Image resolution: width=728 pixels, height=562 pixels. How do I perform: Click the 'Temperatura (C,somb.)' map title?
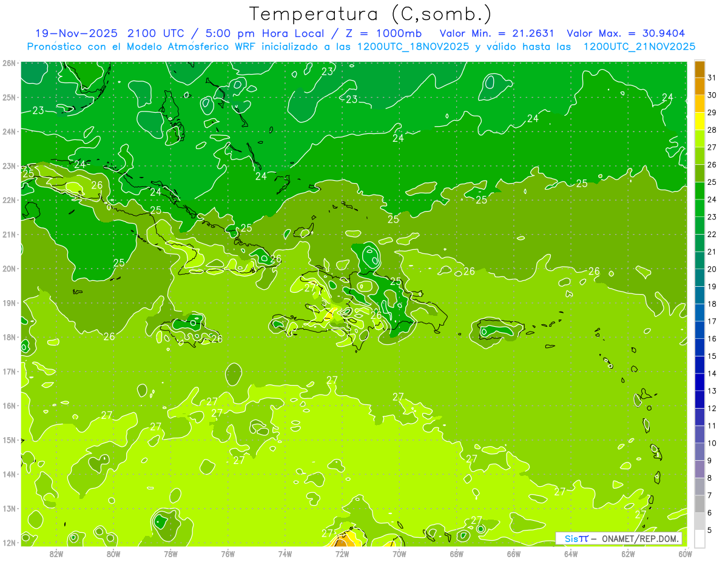[371, 14]
